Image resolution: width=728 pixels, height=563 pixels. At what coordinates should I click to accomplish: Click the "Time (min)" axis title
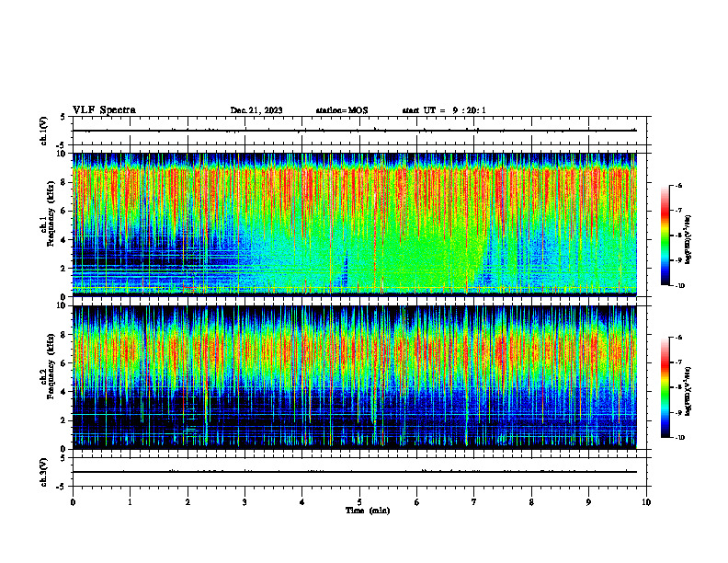tap(368, 511)
